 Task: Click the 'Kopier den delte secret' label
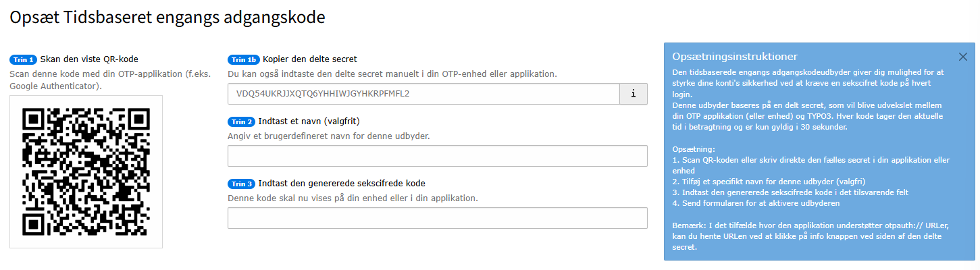pos(309,59)
